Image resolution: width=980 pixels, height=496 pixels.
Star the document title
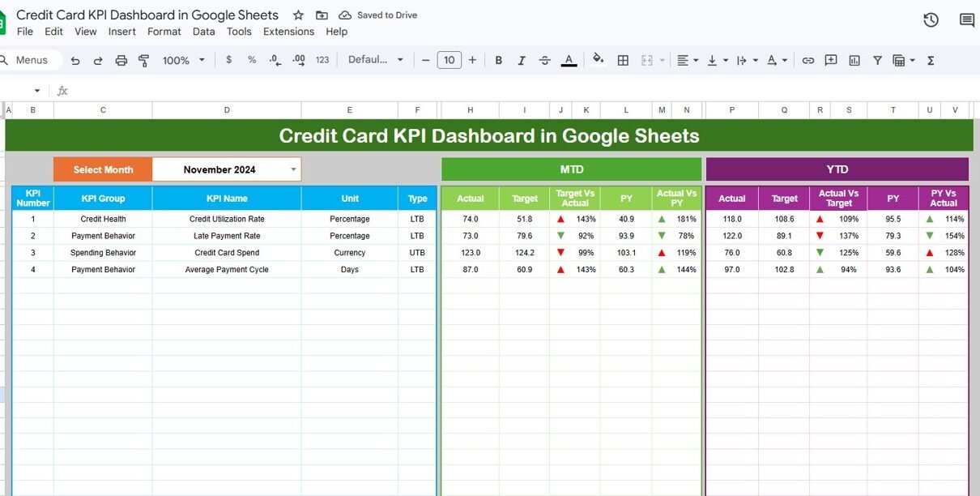pos(298,15)
